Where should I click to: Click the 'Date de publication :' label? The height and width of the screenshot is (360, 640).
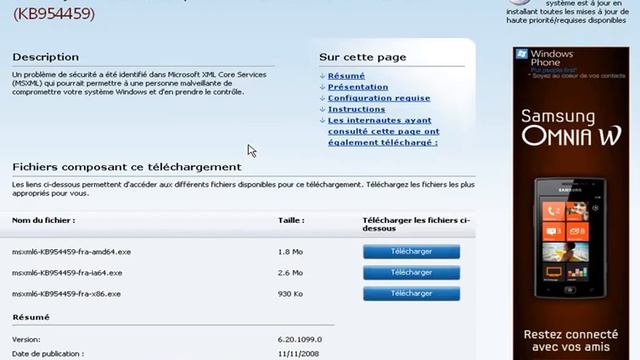point(48,354)
